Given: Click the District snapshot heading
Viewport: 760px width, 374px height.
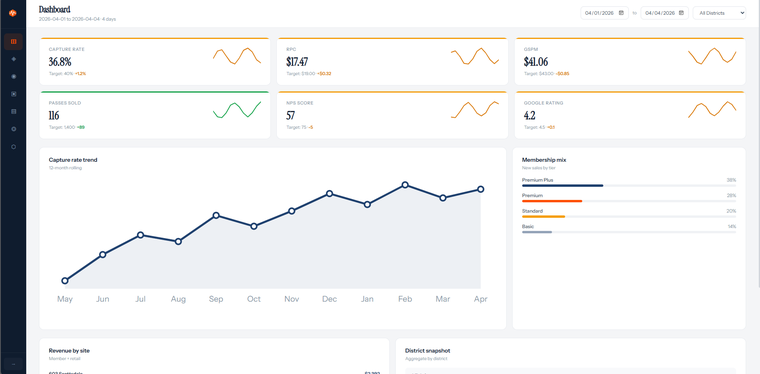Looking at the screenshot, I should tap(428, 351).
